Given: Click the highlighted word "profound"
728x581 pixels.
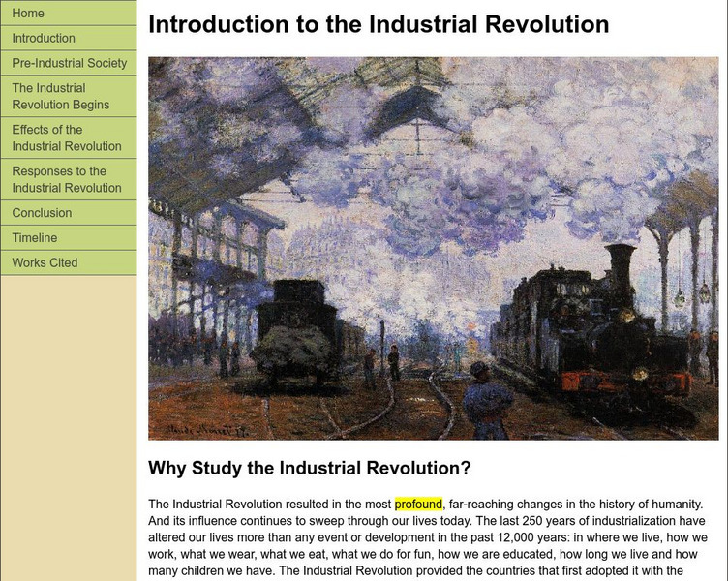Looking at the screenshot, I should click(418, 504).
